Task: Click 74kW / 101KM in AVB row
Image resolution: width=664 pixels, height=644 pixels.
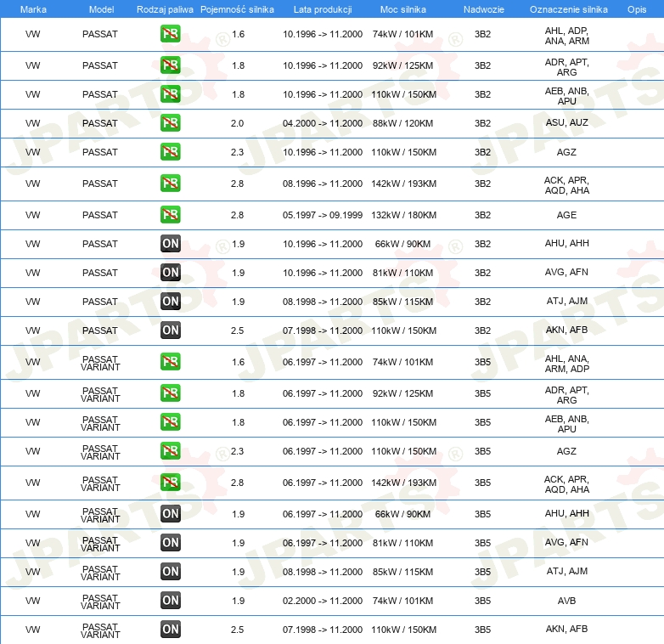Action: tap(402, 601)
